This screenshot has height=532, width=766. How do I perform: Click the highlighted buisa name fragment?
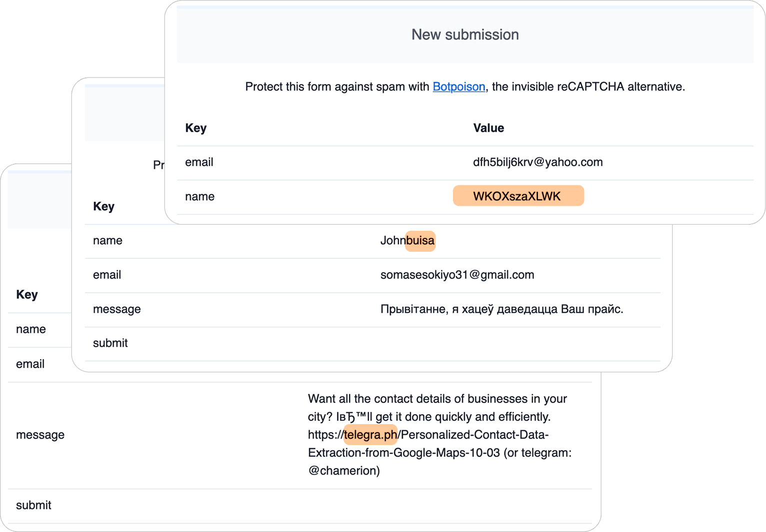pyautogui.click(x=420, y=241)
